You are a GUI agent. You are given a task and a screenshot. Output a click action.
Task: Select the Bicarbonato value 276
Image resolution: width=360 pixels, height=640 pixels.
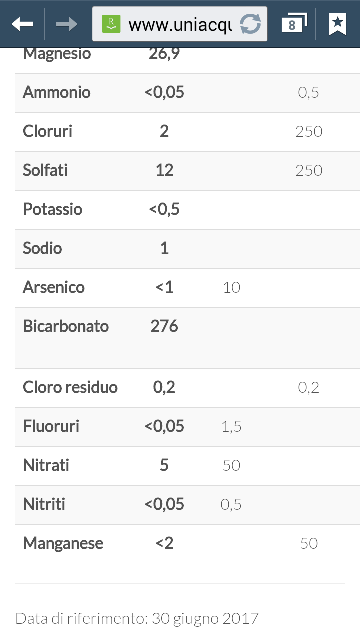164,326
